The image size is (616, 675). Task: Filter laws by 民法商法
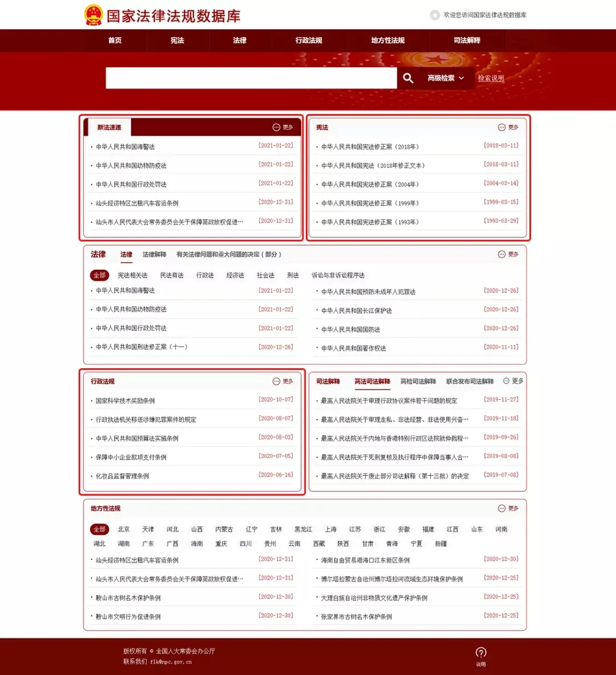point(172,275)
